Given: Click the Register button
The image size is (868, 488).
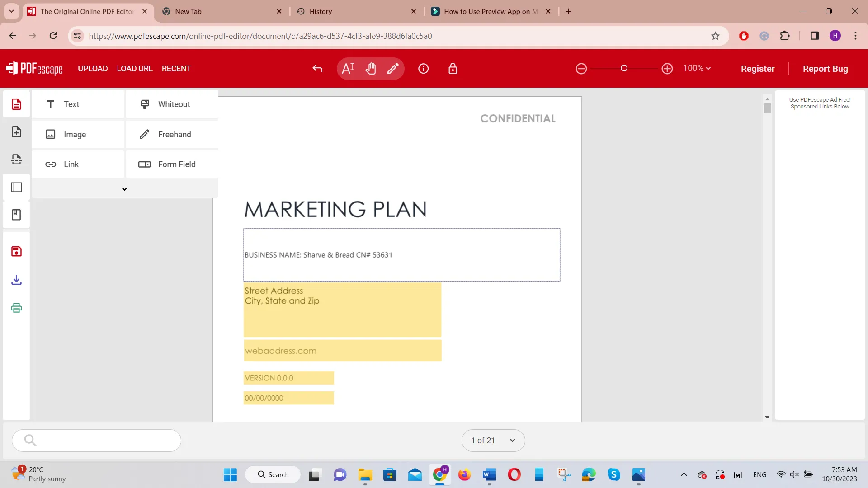Looking at the screenshot, I should (x=758, y=69).
